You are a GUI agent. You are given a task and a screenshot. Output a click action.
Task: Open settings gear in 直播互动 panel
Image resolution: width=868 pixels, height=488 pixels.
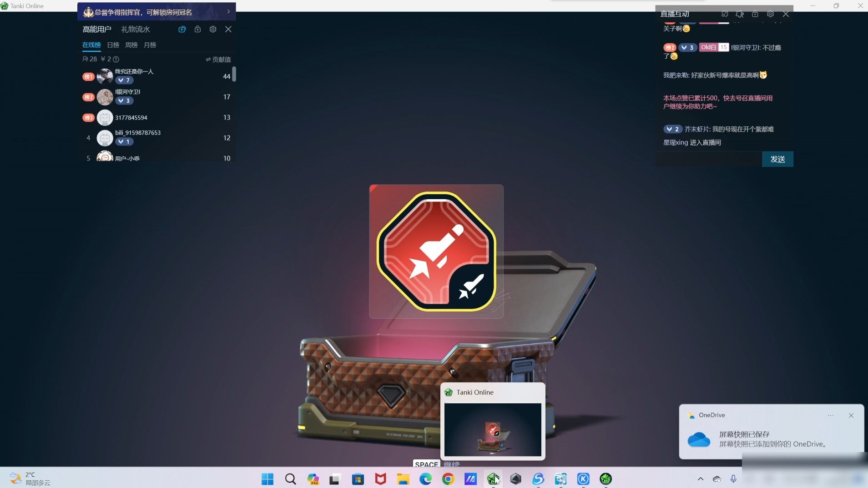tap(770, 14)
